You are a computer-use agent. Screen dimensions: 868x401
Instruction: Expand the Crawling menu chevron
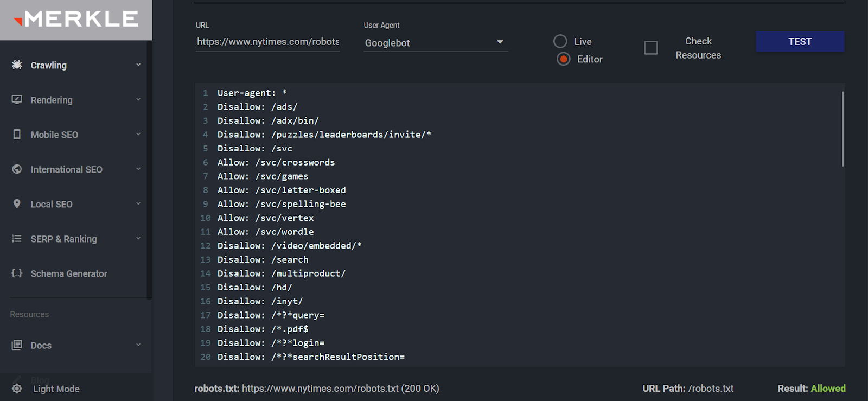[138, 65]
